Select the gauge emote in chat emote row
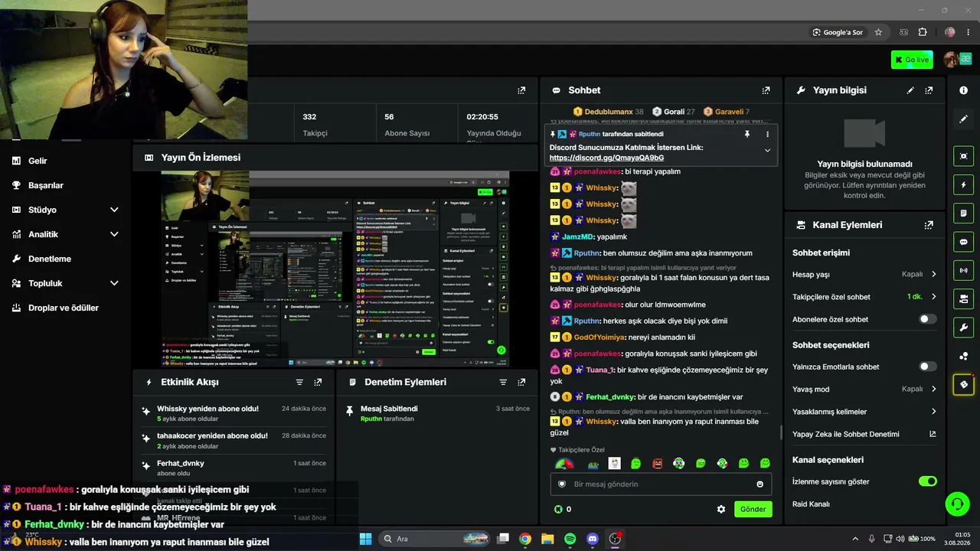The width and height of the screenshot is (980, 551). tap(564, 464)
